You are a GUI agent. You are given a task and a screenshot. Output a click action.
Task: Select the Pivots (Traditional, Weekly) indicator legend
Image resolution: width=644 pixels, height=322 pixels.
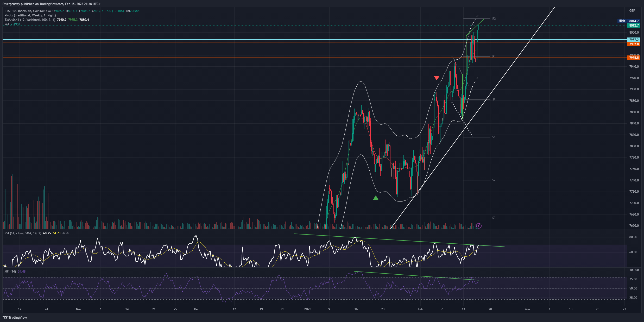pyautogui.click(x=30, y=15)
